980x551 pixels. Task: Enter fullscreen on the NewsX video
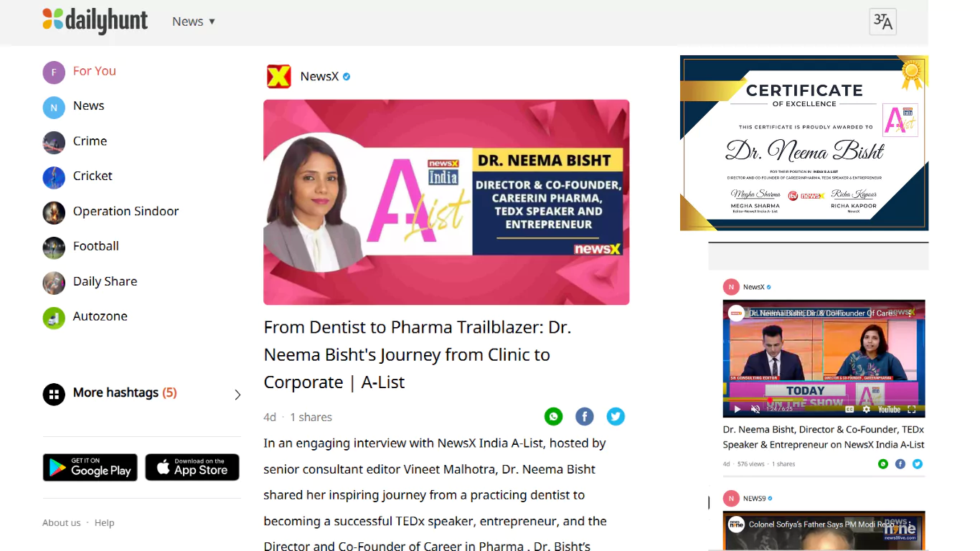(x=912, y=409)
